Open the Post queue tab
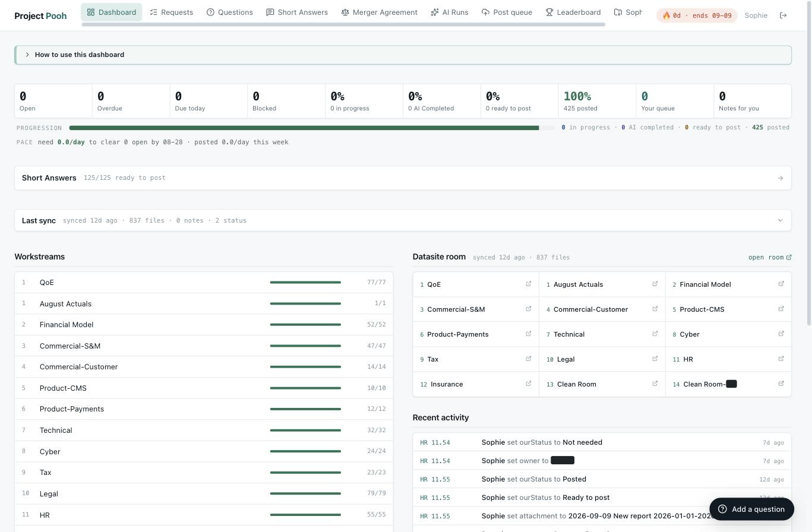The height and width of the screenshot is (532, 812). pos(507,12)
